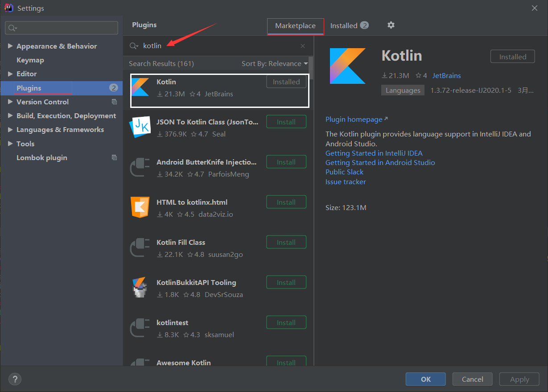Click the icon beside Version Control entry
Viewport: 548px width, 392px height.
115,102
